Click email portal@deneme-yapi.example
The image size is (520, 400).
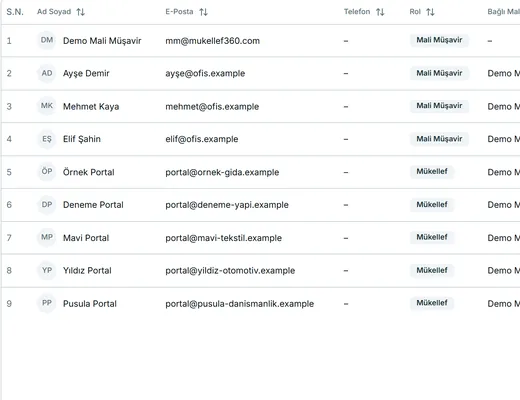[x=227, y=205]
